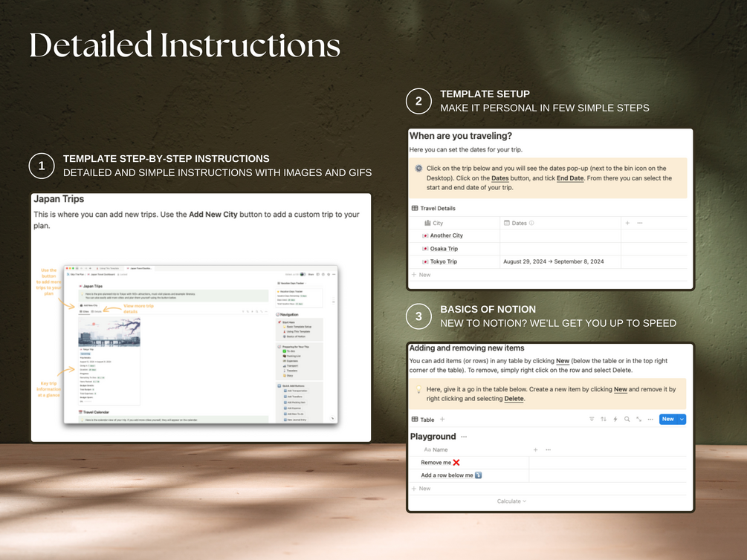Click the magnifier search icon above Playground
Viewport: 747px width, 560px height.
click(x=627, y=419)
